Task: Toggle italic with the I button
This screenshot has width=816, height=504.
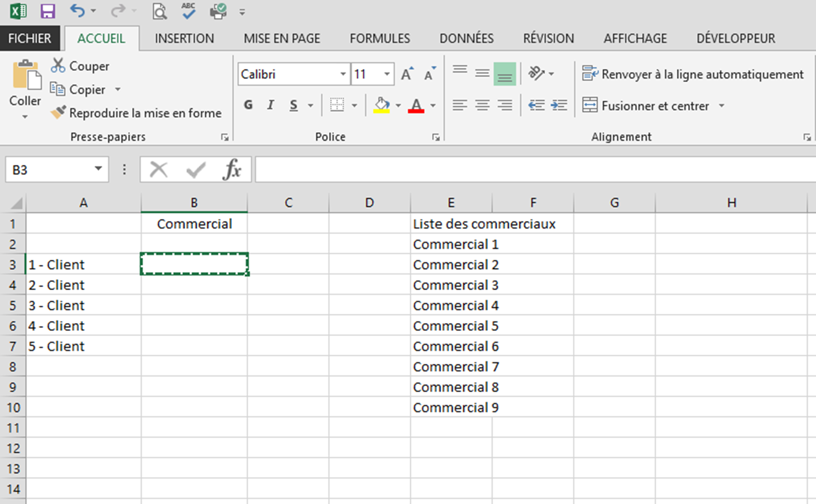Action: pyautogui.click(x=271, y=105)
